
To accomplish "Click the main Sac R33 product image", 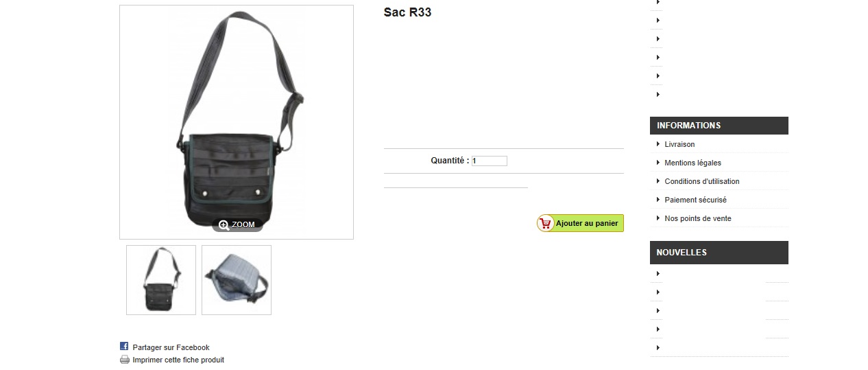I will 237,122.
